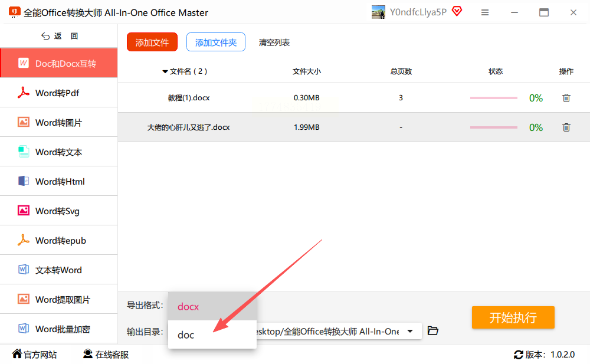Click the Word转Svg image icon
Screen dimensions: 590x364
click(x=24, y=211)
